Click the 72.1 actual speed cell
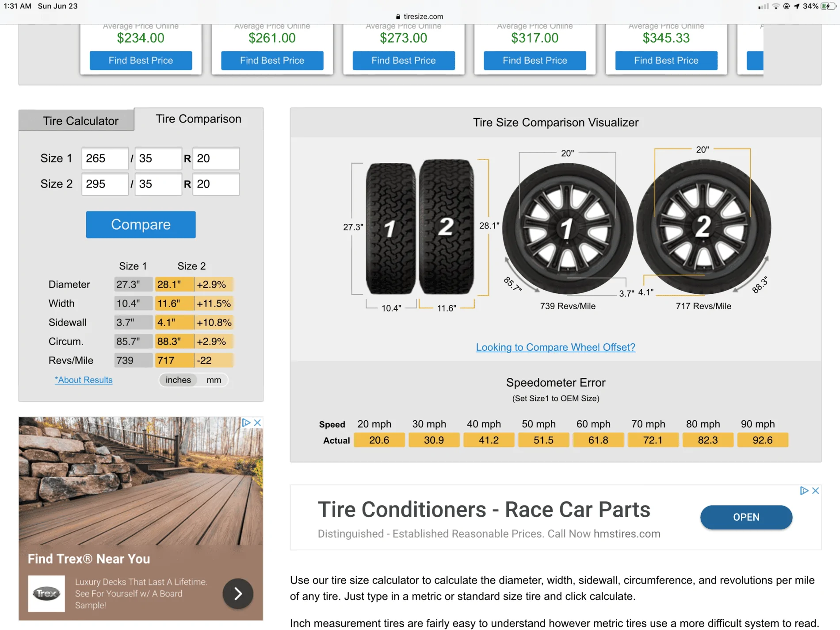Image resolution: width=840 pixels, height=630 pixels. (653, 440)
